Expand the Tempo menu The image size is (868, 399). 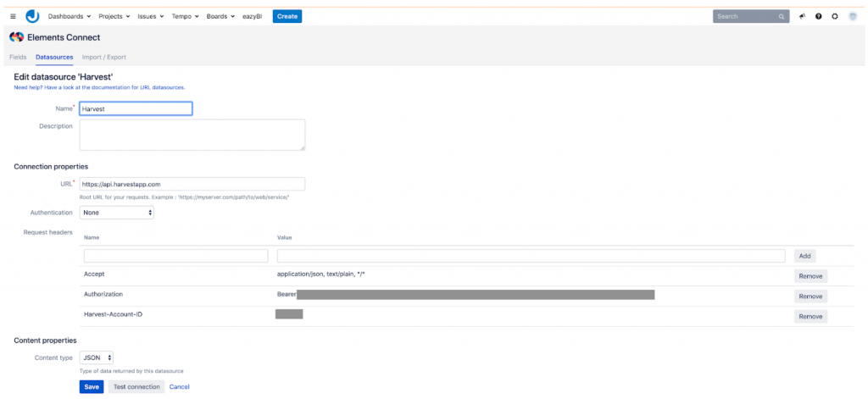click(x=185, y=17)
